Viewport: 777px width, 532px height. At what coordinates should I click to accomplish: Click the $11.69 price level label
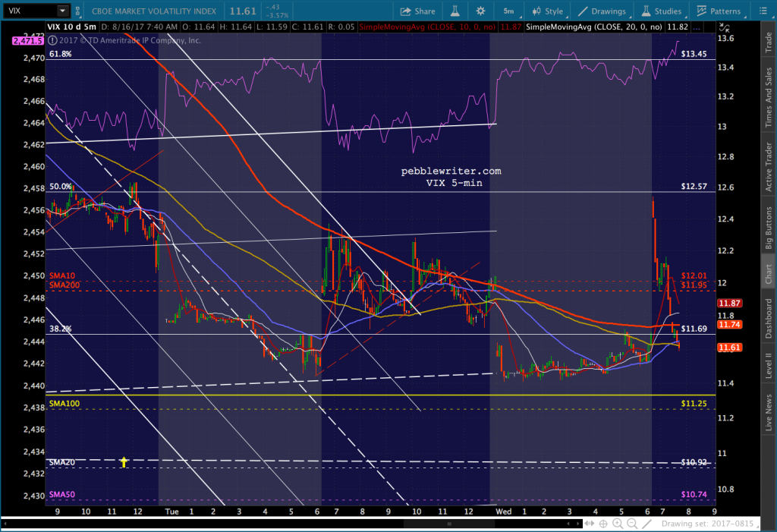[694, 329]
